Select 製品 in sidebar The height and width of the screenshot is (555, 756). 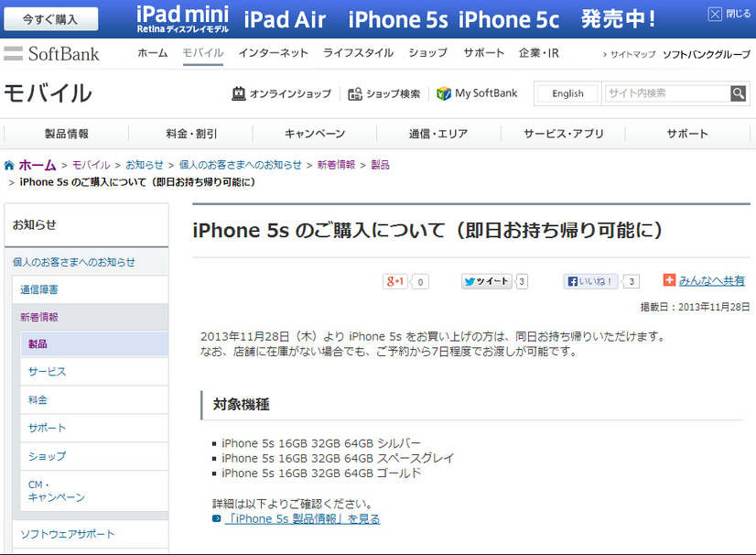(x=94, y=344)
